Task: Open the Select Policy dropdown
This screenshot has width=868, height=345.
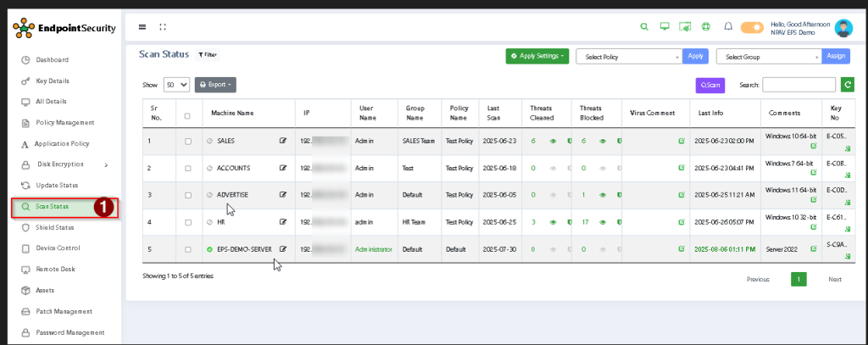Action: click(629, 56)
